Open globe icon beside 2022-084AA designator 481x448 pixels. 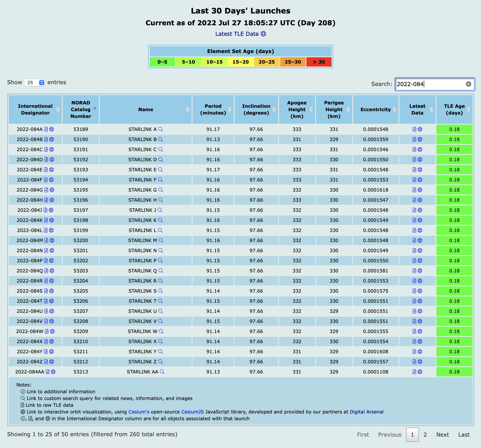[x=53, y=372]
